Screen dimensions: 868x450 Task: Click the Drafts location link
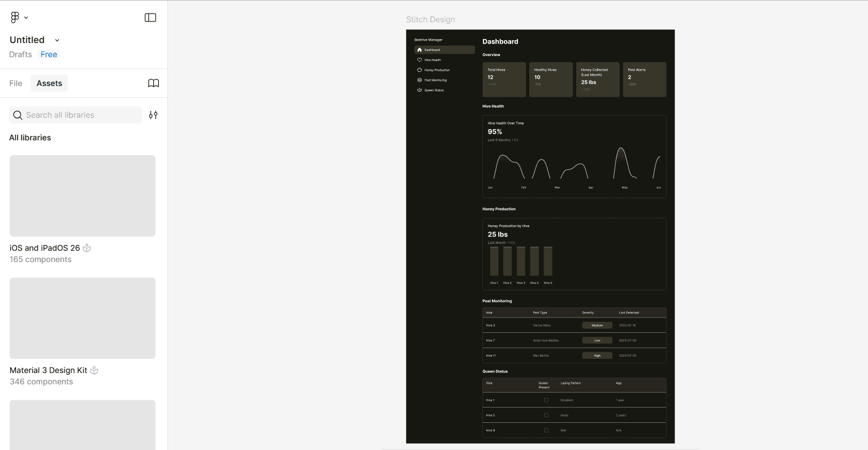[x=20, y=54]
